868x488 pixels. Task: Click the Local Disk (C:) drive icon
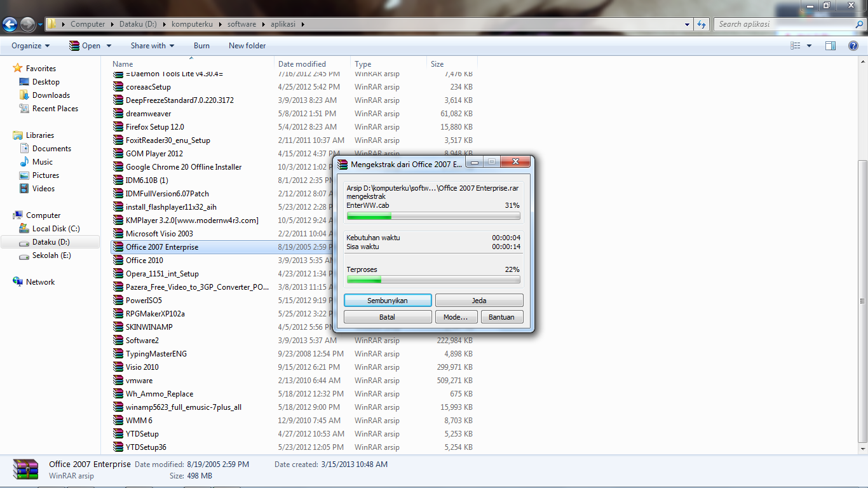pyautogui.click(x=24, y=229)
